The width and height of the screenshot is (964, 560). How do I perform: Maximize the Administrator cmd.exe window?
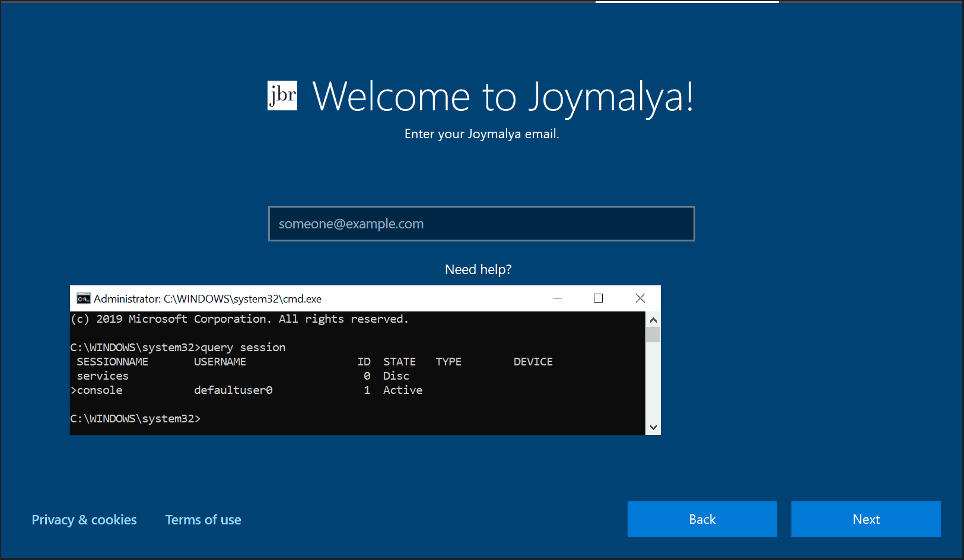click(x=598, y=298)
